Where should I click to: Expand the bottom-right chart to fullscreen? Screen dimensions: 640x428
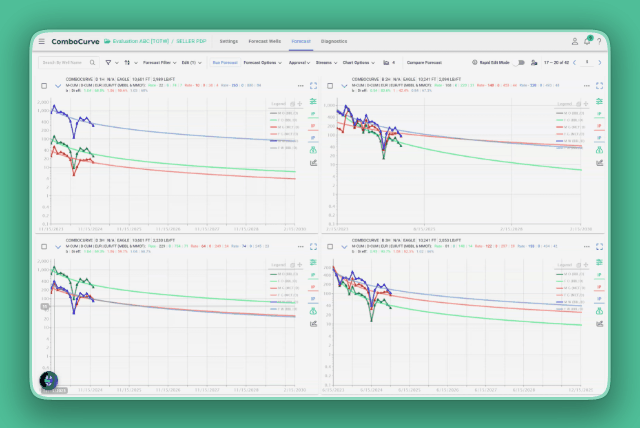tap(600, 246)
